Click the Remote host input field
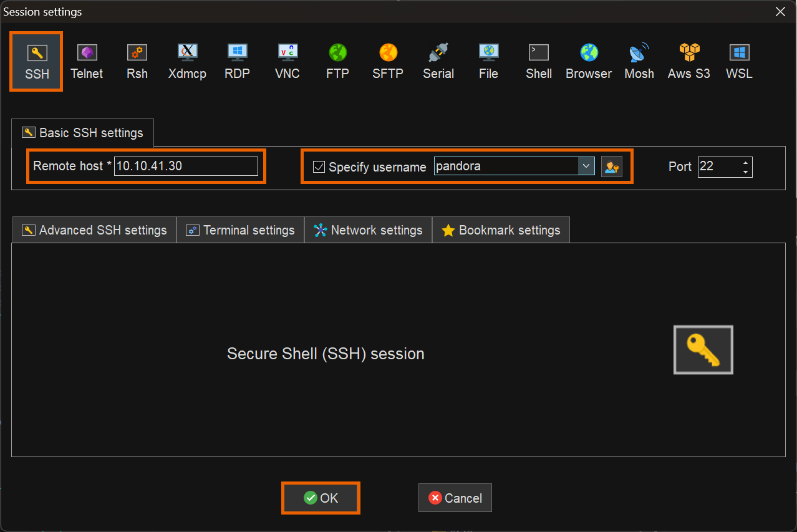The width and height of the screenshot is (797, 532). [x=185, y=167]
